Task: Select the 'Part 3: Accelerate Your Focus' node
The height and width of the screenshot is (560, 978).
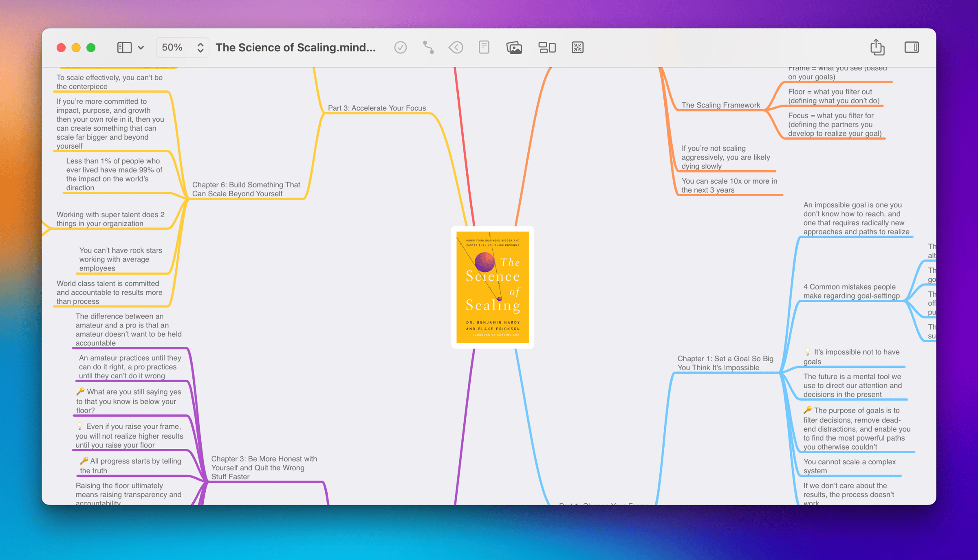Action: click(x=377, y=108)
